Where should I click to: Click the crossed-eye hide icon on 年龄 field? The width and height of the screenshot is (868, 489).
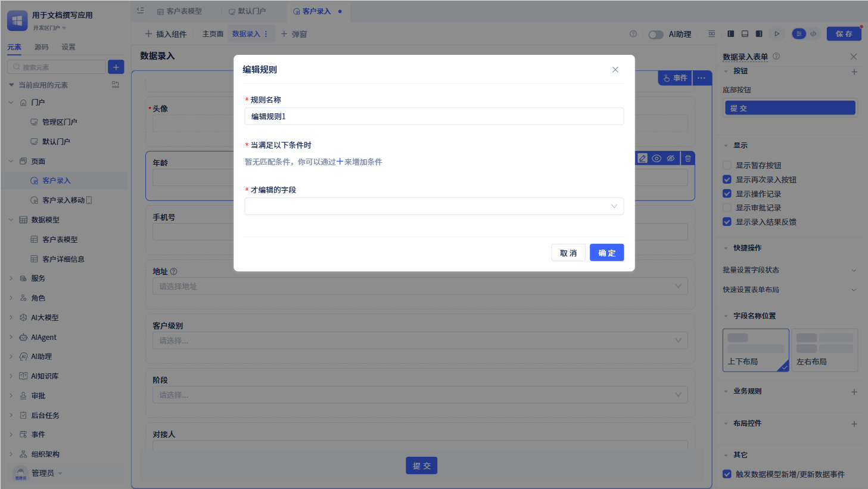[671, 159]
